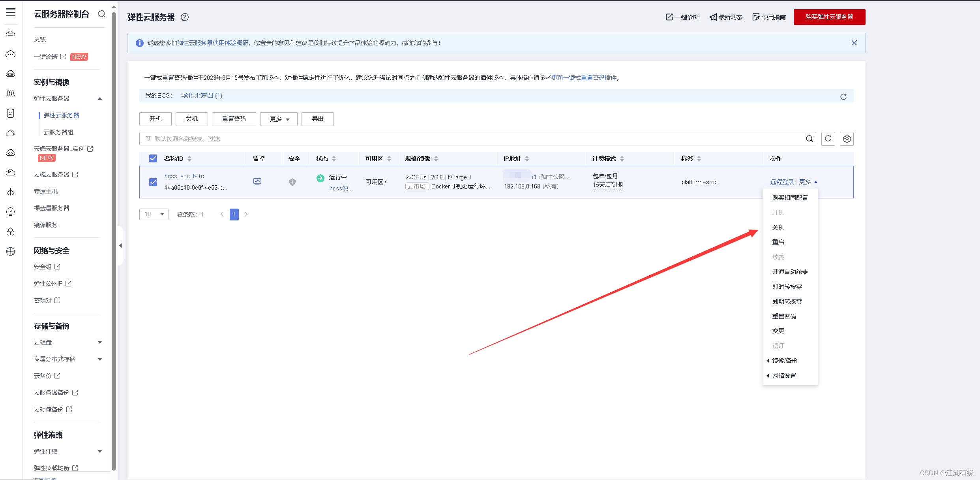
Task: Click the 购买弹性云服务器 button
Action: point(829,17)
